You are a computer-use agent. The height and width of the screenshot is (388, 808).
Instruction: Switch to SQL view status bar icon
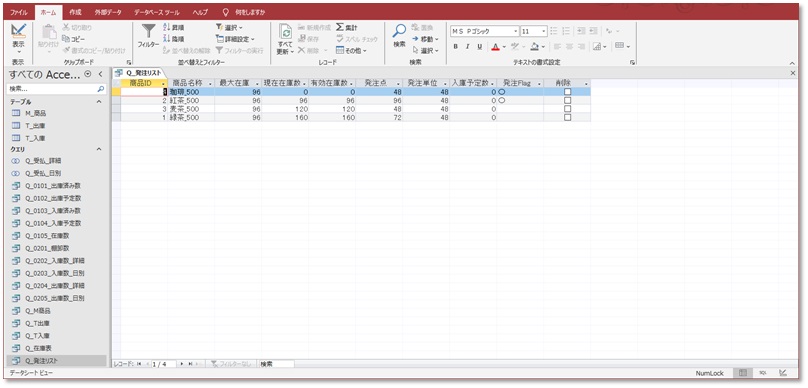point(762,373)
